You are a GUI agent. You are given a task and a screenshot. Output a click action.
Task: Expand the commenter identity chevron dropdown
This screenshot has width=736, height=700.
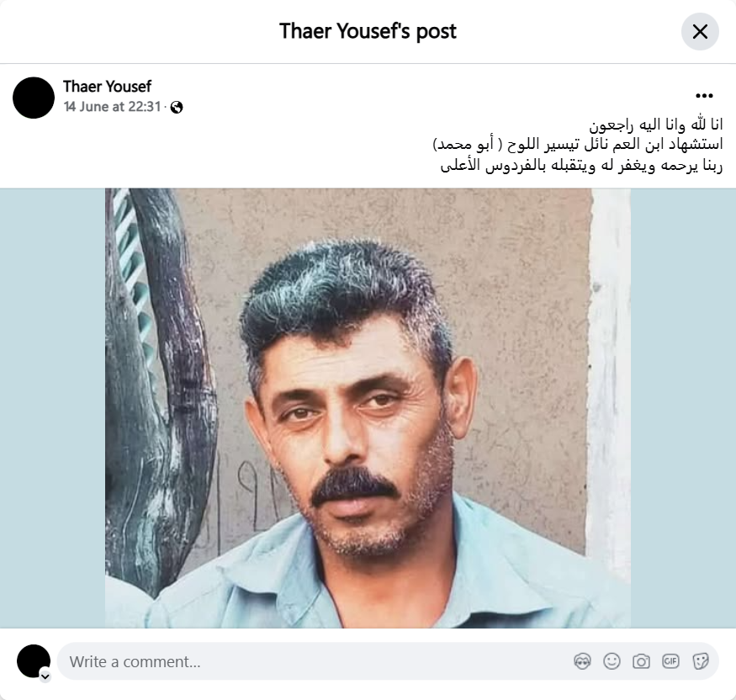coord(45,676)
